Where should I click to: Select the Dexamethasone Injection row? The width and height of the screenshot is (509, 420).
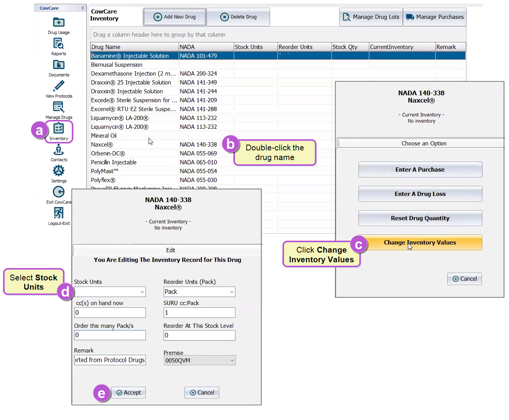click(278, 74)
